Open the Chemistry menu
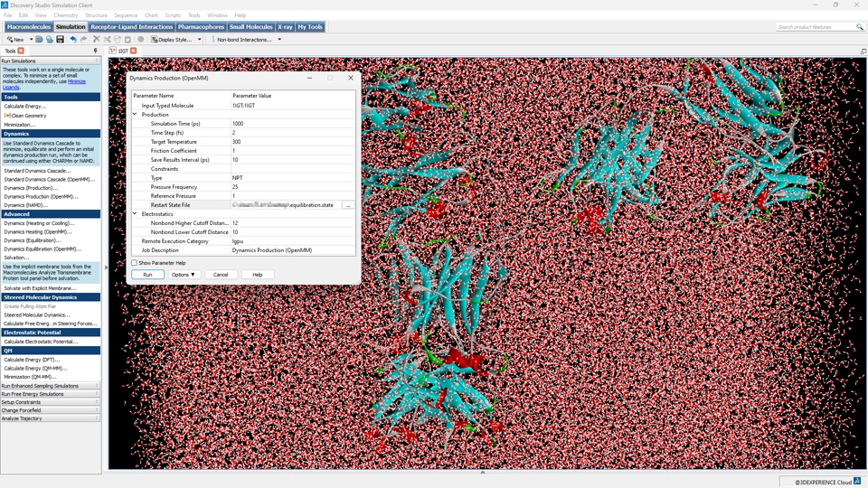Image resolution: width=868 pixels, height=488 pixels. coord(66,15)
